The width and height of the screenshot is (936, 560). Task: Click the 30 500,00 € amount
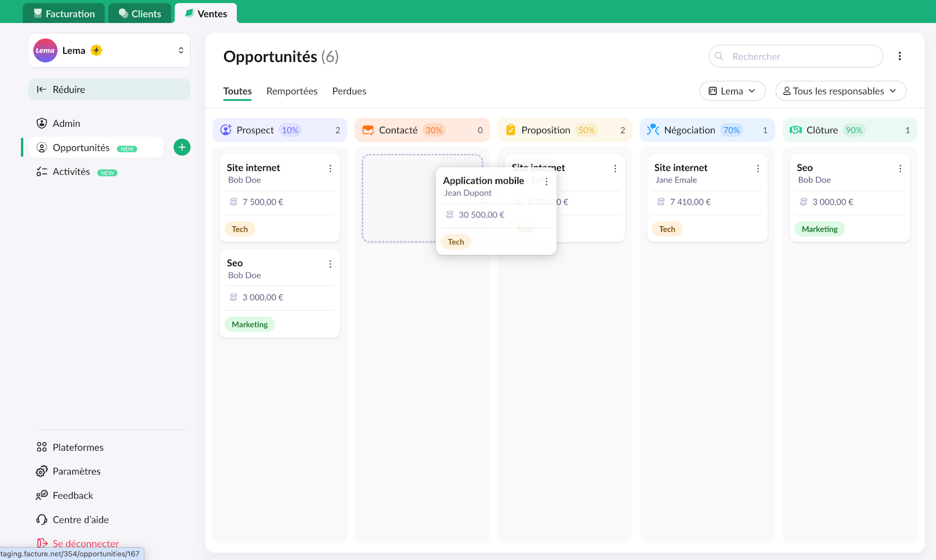point(481,215)
